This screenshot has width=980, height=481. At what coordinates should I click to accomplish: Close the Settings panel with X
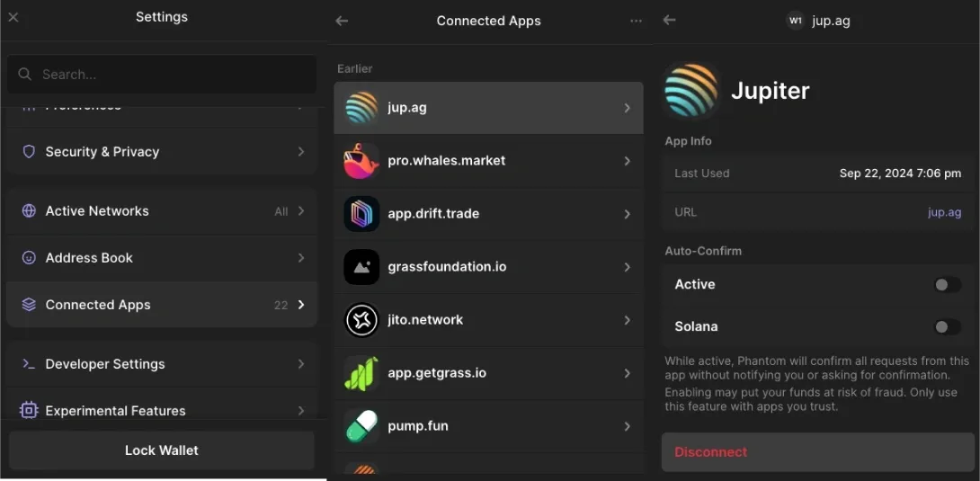(13, 17)
